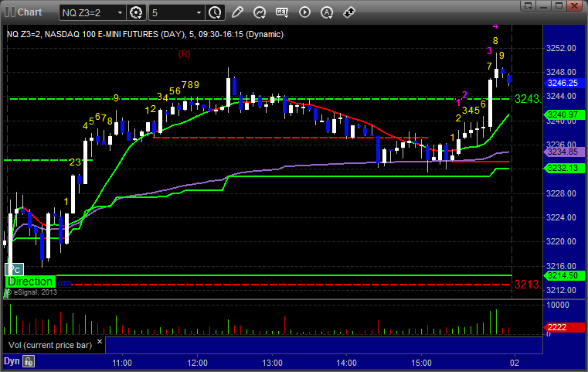Screen dimensions: 588x372
Task: Open the A alerts dropdown icon
Action: (x=327, y=12)
